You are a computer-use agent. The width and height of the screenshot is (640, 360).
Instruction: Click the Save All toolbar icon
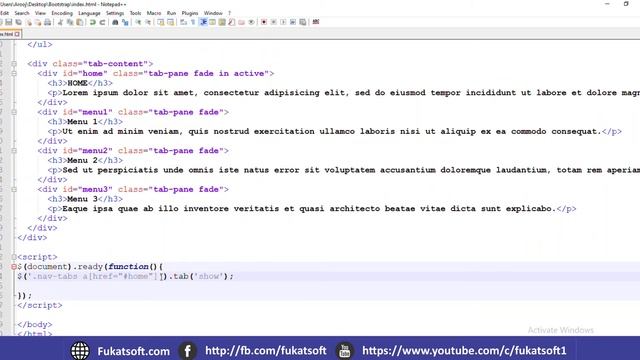[18, 22]
